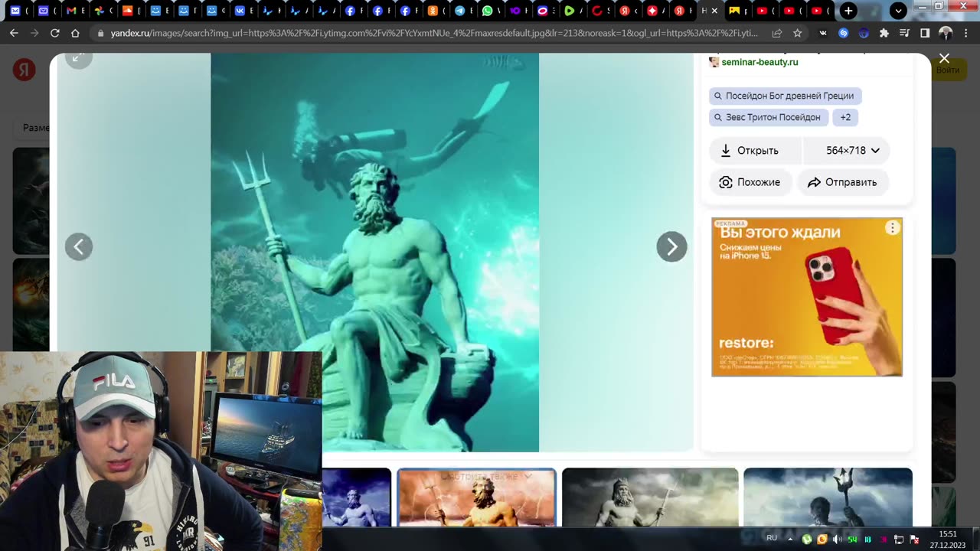
Task: Reload the current page
Action: (54, 33)
